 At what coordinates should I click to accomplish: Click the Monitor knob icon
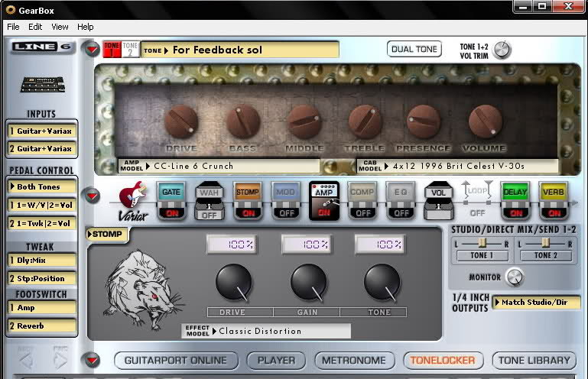click(x=515, y=277)
